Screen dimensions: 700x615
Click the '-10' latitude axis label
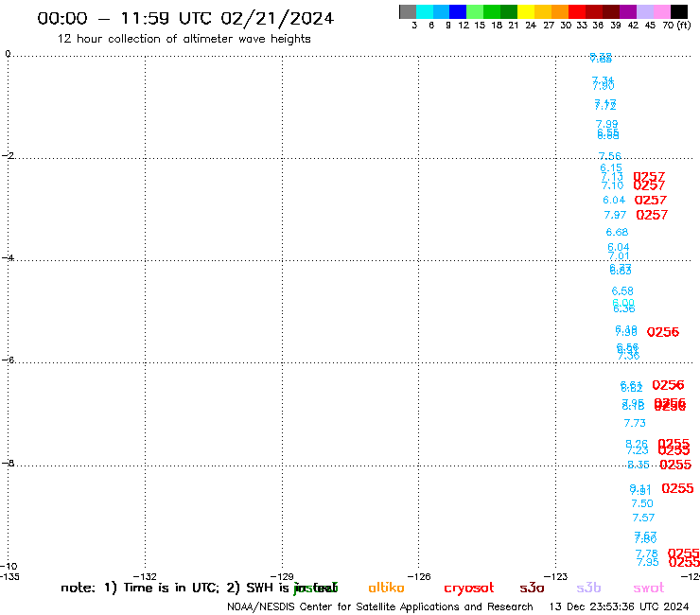point(9,567)
